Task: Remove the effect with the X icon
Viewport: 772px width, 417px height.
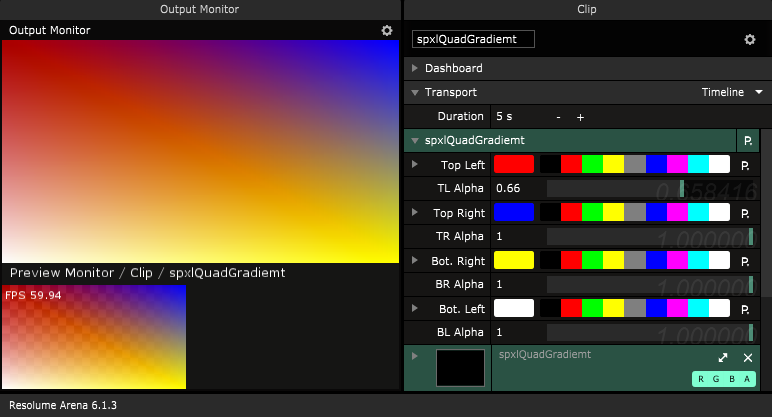Action: (x=747, y=357)
